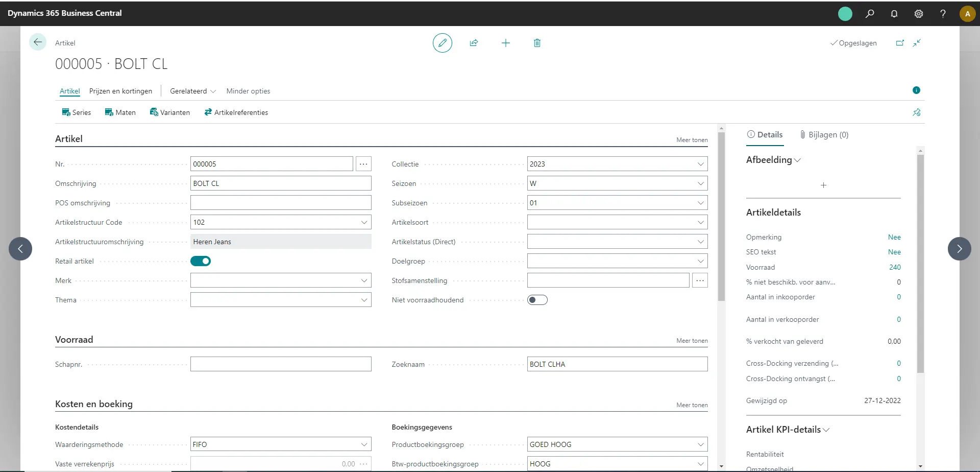The width and height of the screenshot is (980, 472).
Task: Click the green status circle
Action: click(845, 14)
